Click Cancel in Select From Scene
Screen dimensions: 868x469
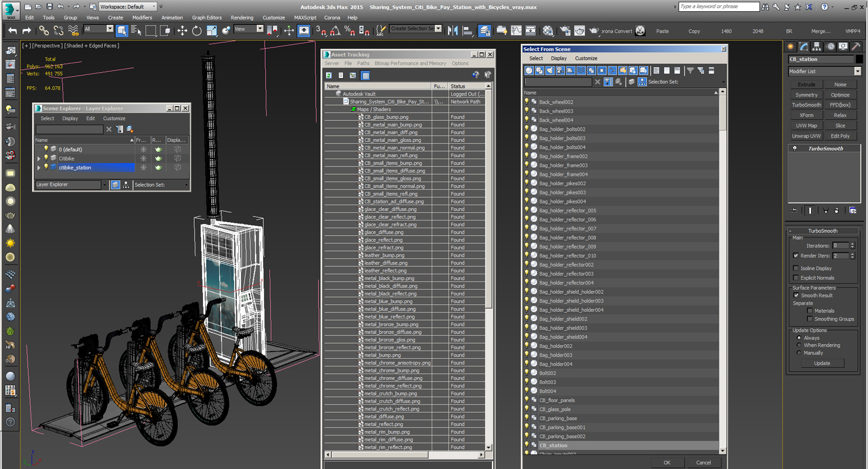click(703, 463)
